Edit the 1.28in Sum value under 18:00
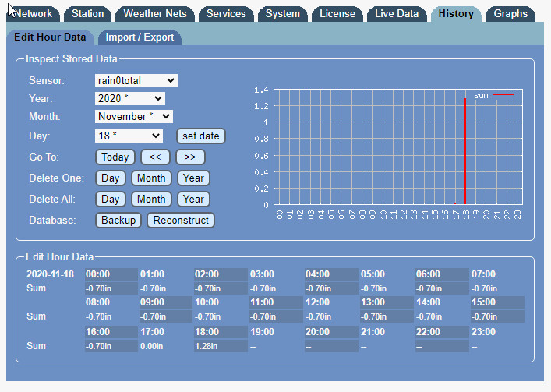The height and width of the screenshot is (392, 551). point(221,346)
